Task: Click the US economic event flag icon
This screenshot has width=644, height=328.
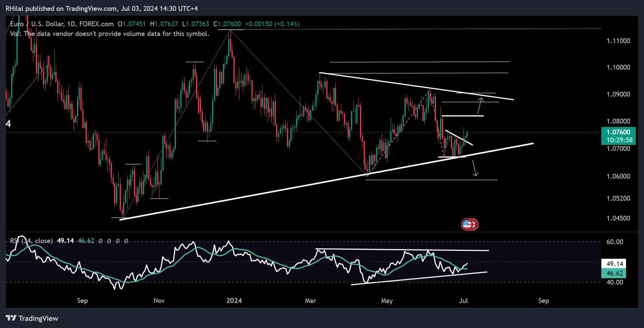Action: 467,224
